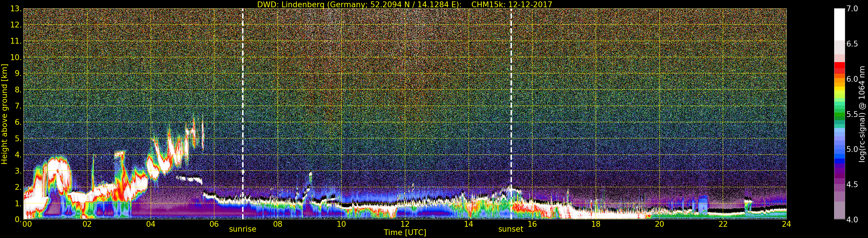Viewport: 868px width, 238px height.
Task: Select the "sunrise" label below the time axis
Action: [243, 229]
